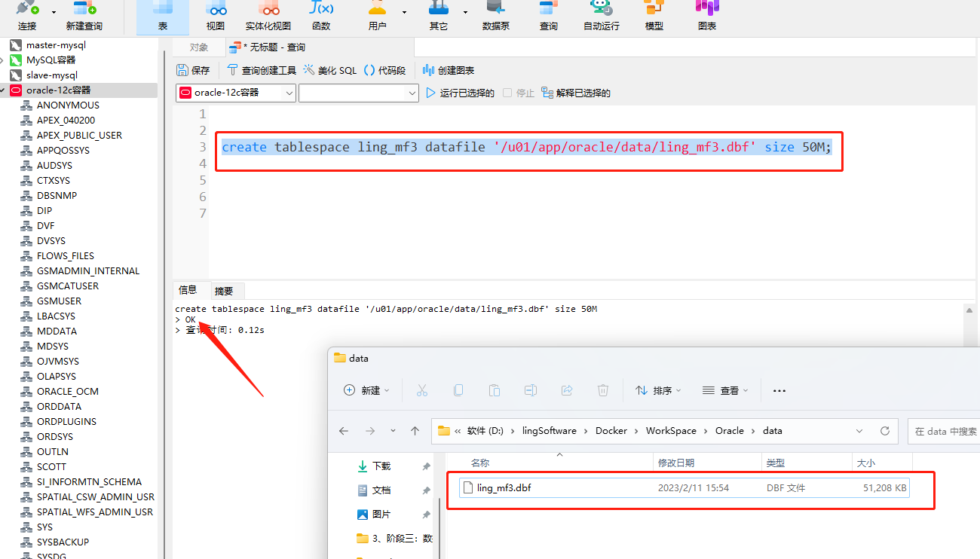Screen dimensions: 980x559
Task: Click Beautify SQL (美化 SQL)
Action: click(330, 70)
